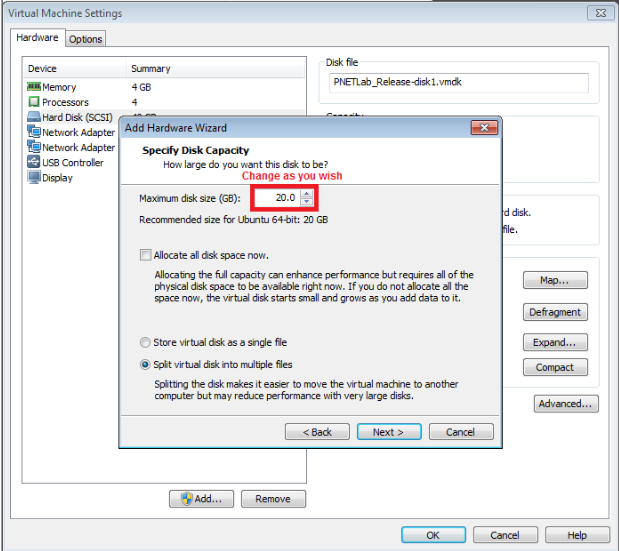Open the Hardware tab

pos(37,38)
